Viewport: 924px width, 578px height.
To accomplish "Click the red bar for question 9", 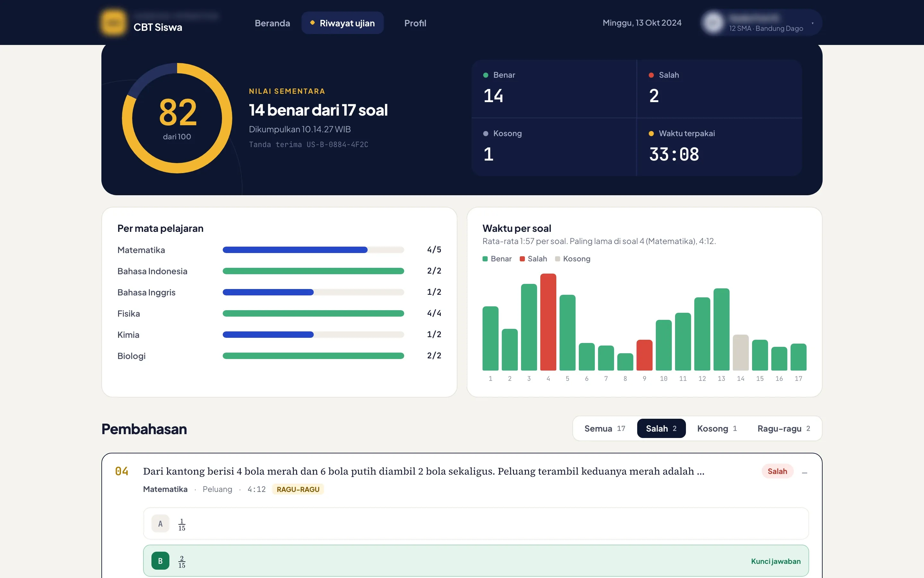I will tap(644, 355).
